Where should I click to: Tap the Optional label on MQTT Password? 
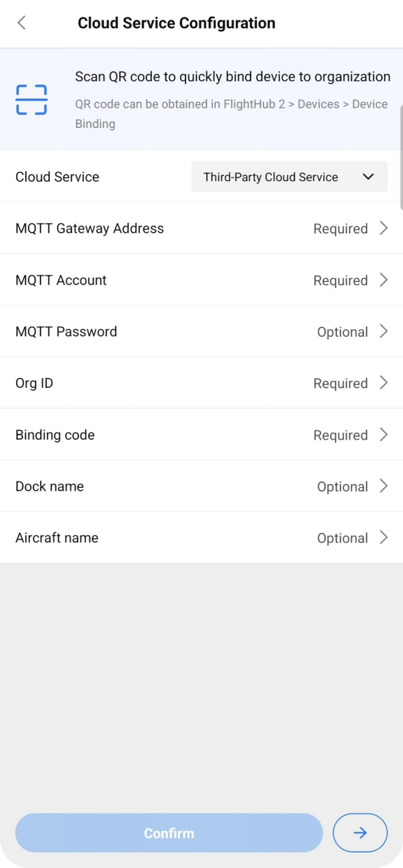[x=343, y=331]
